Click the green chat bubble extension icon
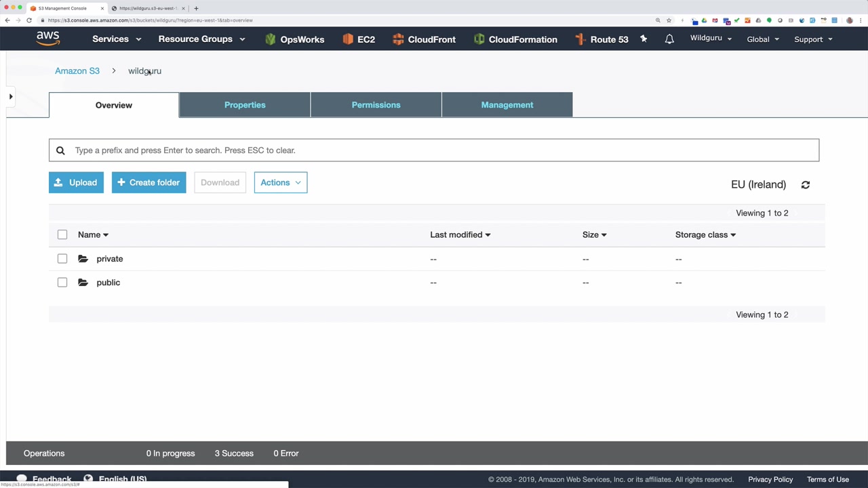 tap(769, 20)
